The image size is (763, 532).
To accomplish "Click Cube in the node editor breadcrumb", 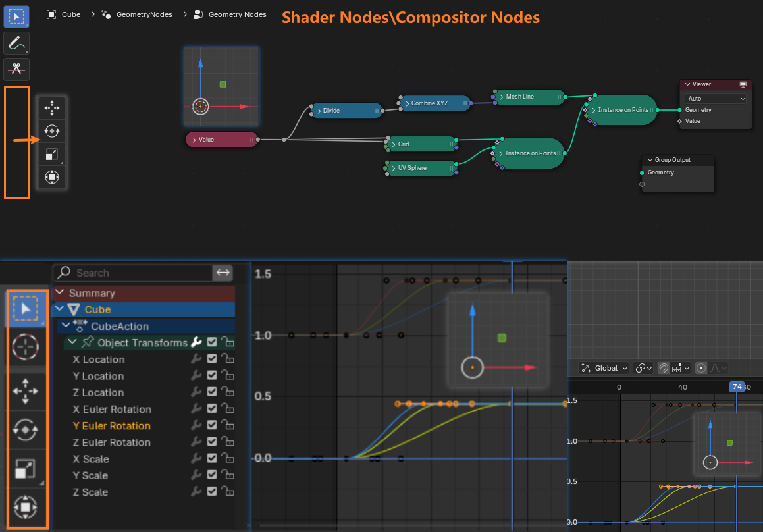I will [x=71, y=14].
